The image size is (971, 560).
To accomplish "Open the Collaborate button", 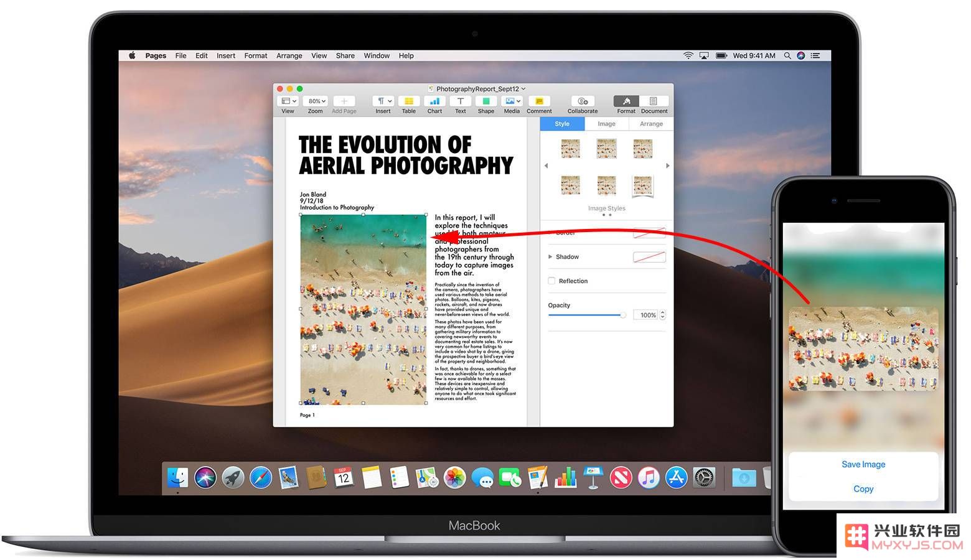I will pos(583,101).
